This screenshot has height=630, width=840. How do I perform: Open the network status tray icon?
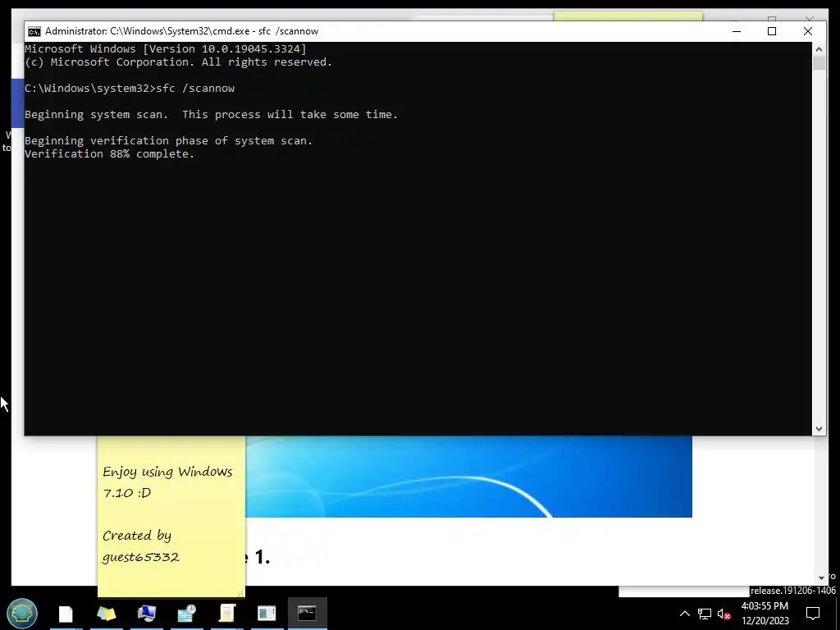pos(705,614)
